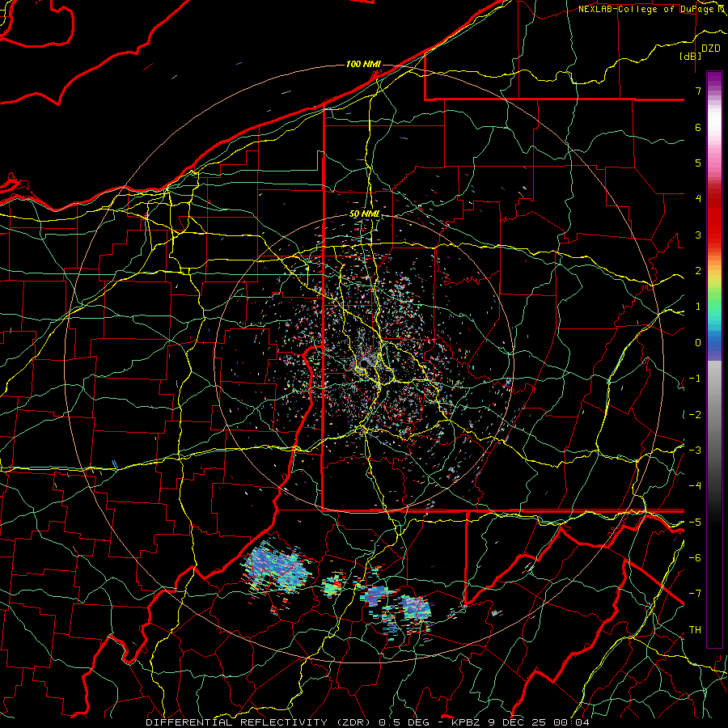
Task: Click the "TH" threshold label on the scale
Action: pos(695,630)
